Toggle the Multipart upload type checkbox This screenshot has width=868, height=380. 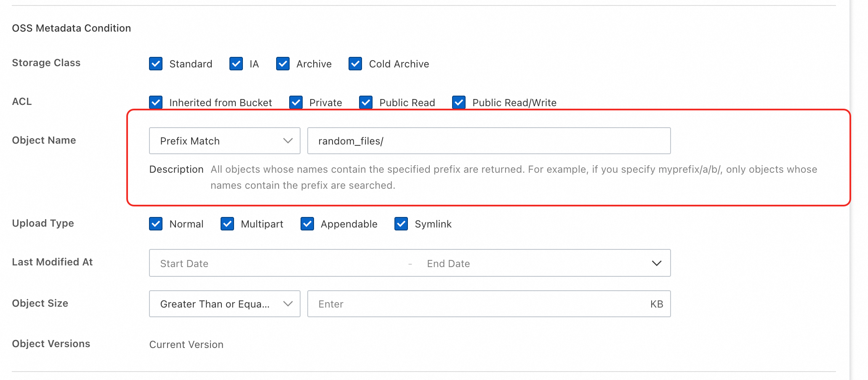227,224
